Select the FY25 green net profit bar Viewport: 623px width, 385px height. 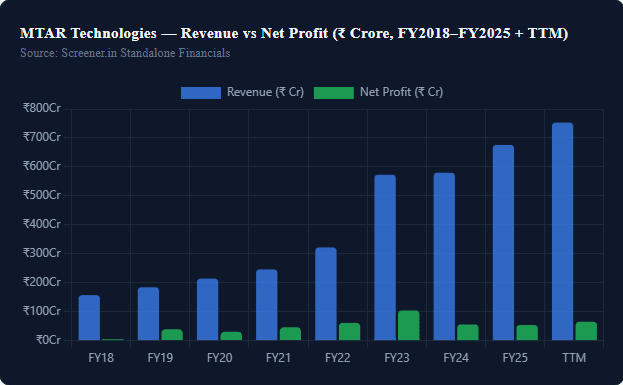tap(527, 333)
